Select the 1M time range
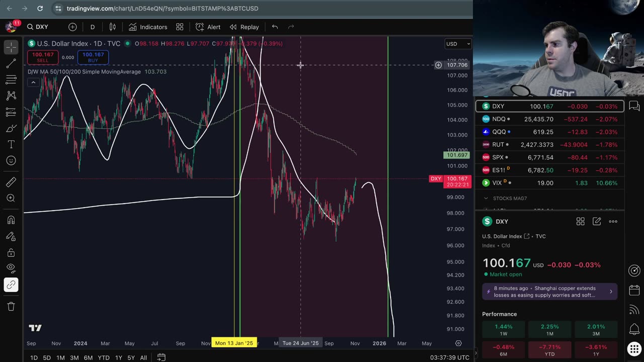The width and height of the screenshot is (644, 362). (x=60, y=357)
